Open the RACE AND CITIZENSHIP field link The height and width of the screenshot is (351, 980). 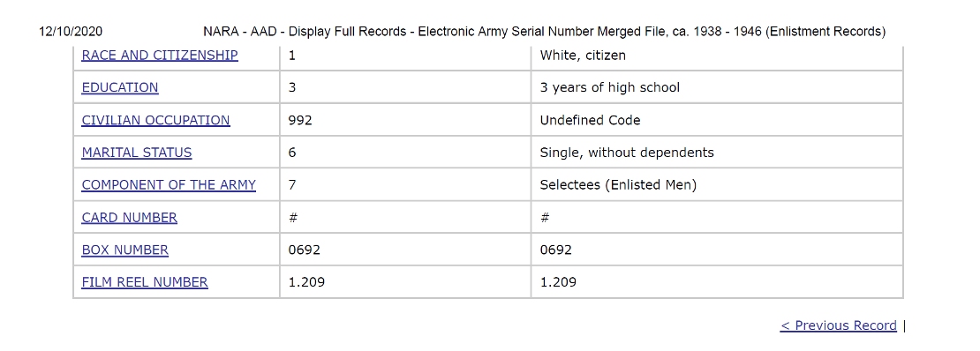(160, 55)
